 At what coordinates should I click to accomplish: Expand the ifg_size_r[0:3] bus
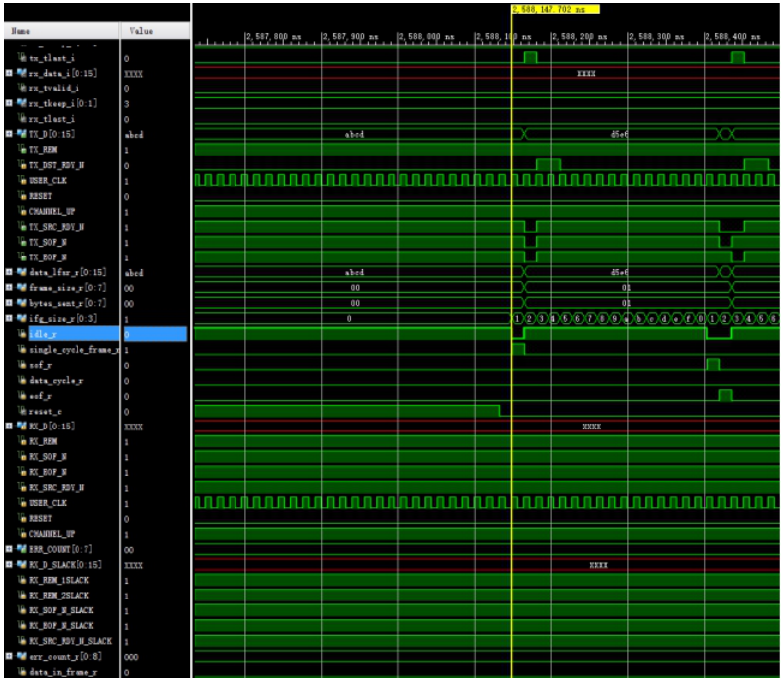point(8,318)
